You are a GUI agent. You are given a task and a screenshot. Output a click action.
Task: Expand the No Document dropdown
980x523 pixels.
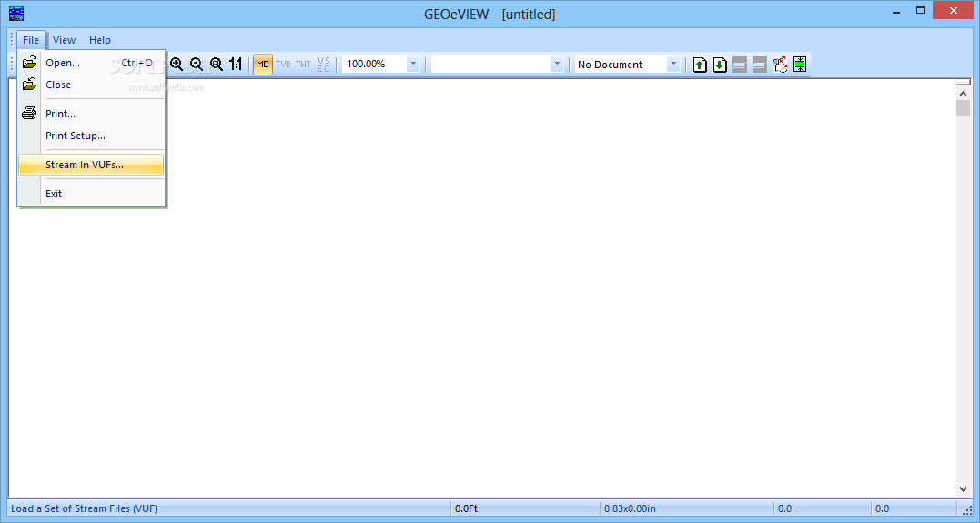tap(673, 64)
